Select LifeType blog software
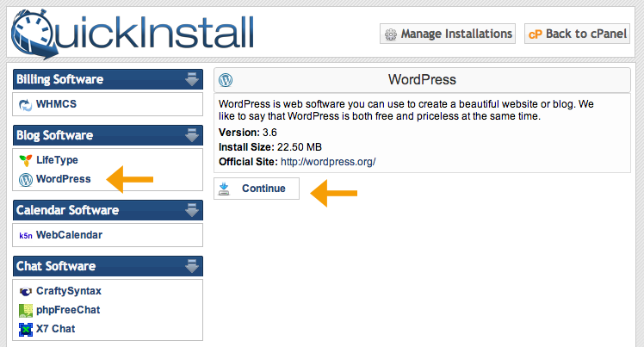The width and height of the screenshot is (644, 347). tap(57, 160)
